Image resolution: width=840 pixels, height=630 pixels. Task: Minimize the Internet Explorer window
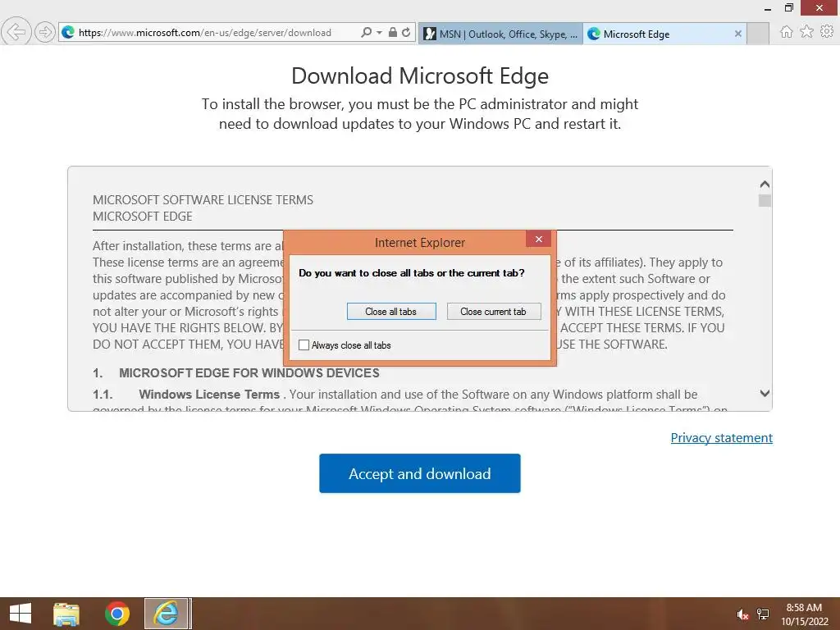(768, 8)
